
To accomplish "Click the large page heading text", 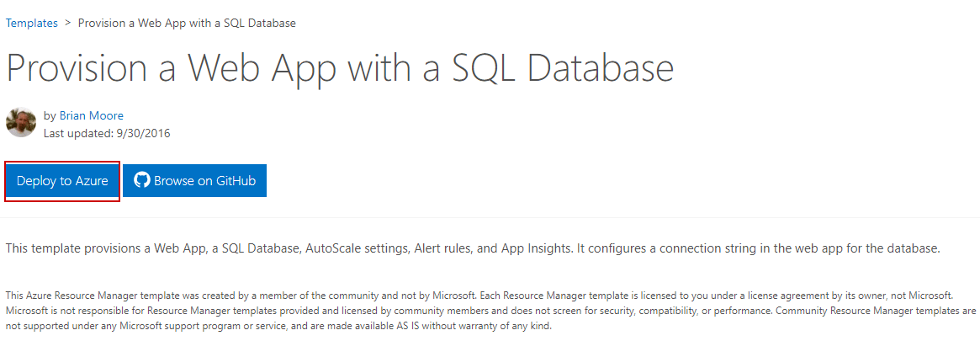I will (340, 69).
